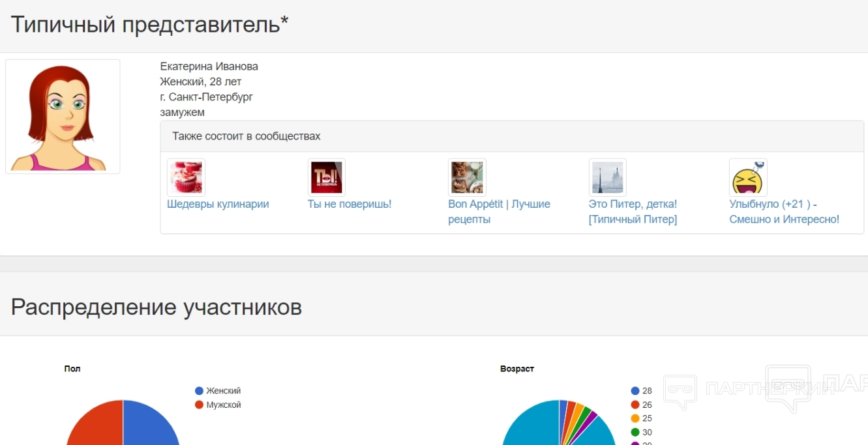Click the г. Санкт-Петербург city text
Image resolution: width=868 pixels, height=445 pixels.
[207, 97]
